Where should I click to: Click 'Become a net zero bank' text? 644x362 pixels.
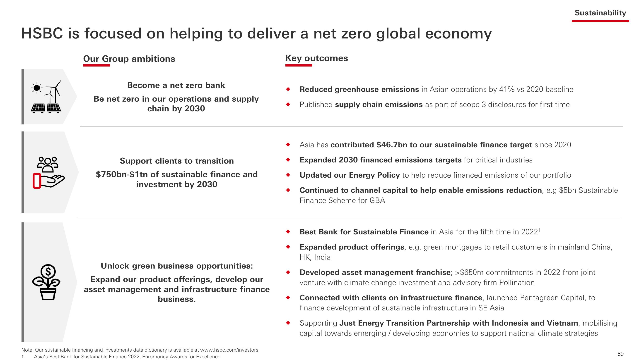click(176, 85)
